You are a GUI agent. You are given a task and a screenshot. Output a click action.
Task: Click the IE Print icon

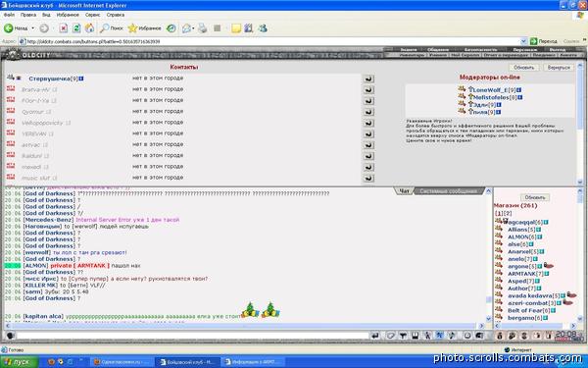[x=203, y=28]
